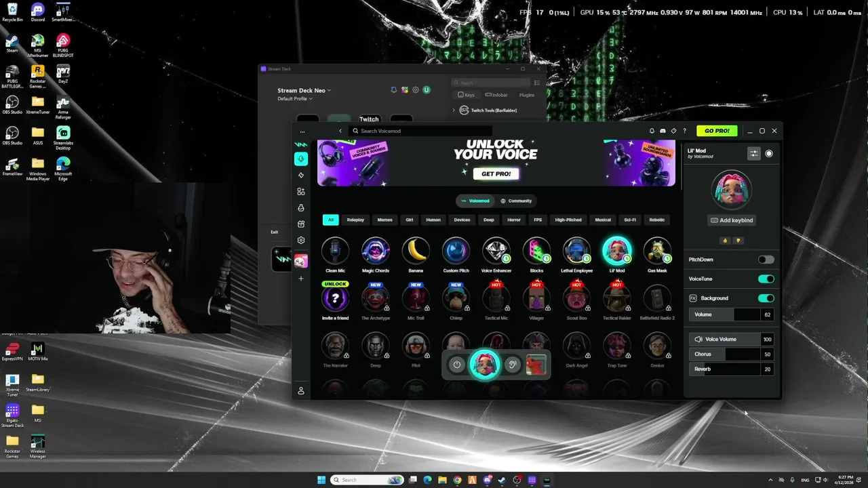Go back with the arrow beside Voicemod search
The width and height of the screenshot is (868, 488).
(x=340, y=131)
